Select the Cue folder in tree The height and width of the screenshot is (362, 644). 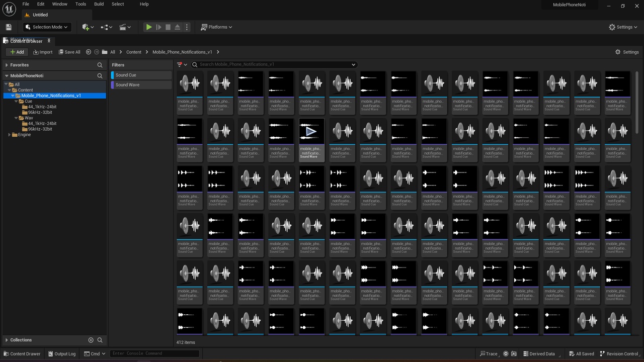coord(28,101)
